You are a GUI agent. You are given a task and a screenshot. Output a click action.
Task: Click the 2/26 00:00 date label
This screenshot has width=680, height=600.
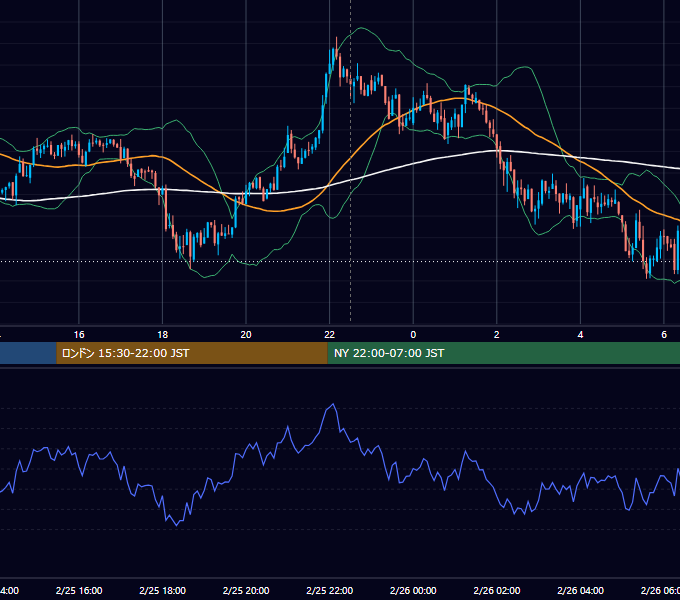click(413, 590)
